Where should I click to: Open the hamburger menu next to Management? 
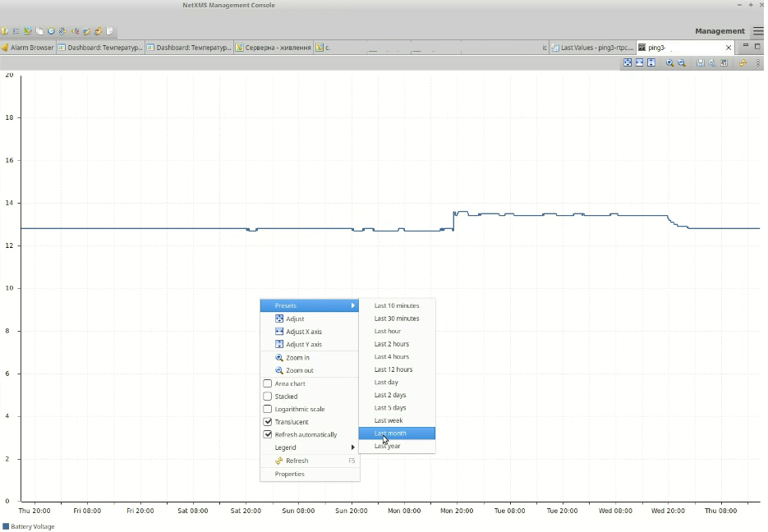point(758,31)
